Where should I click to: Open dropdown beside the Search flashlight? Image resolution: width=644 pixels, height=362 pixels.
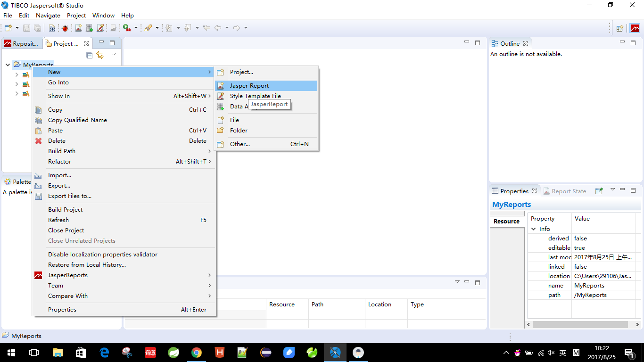(x=157, y=28)
